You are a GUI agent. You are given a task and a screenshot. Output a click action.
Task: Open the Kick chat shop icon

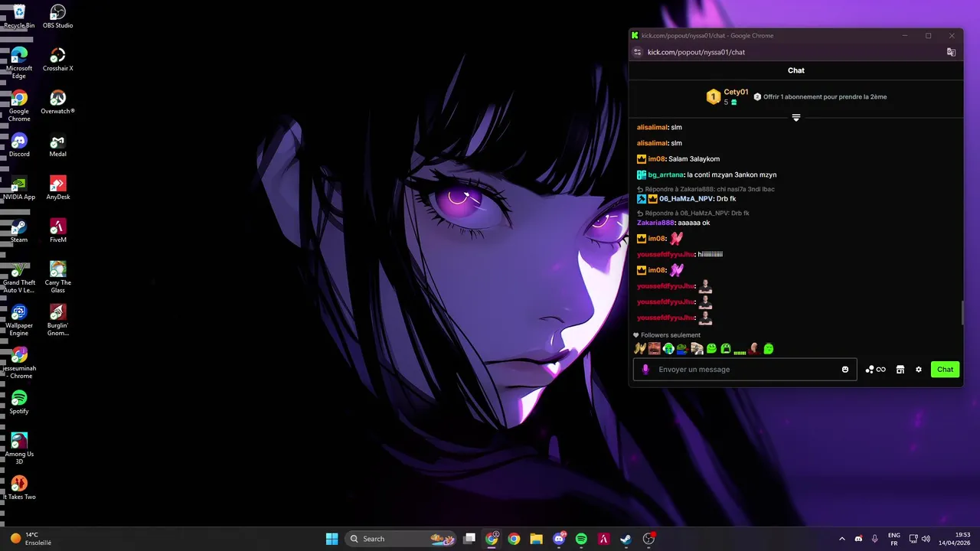tap(900, 370)
